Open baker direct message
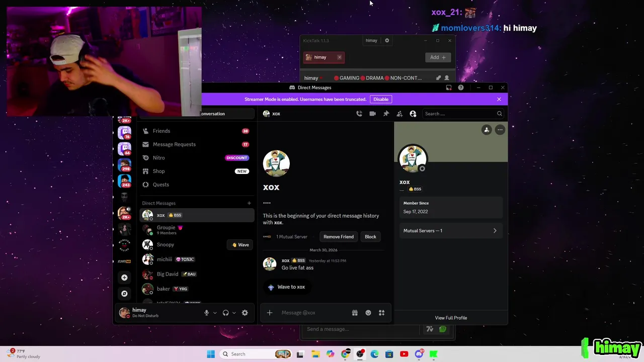The width and height of the screenshot is (644, 362). click(x=197, y=289)
